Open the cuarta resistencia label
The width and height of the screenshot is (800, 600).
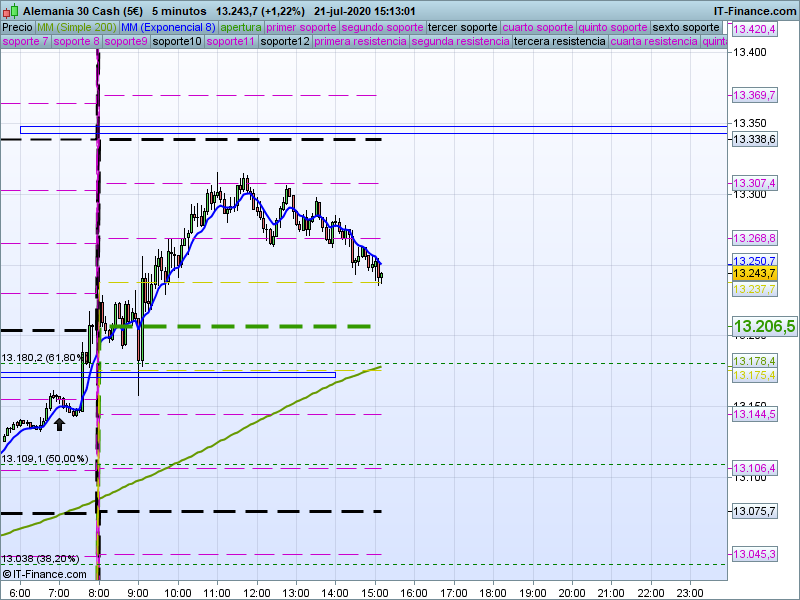[654, 41]
